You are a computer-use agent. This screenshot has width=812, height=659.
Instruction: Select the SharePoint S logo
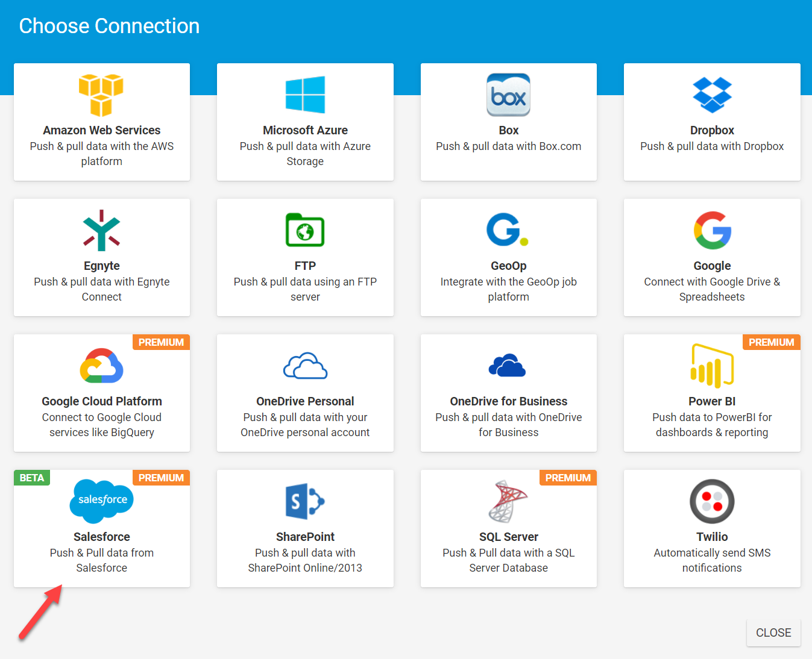click(x=305, y=501)
